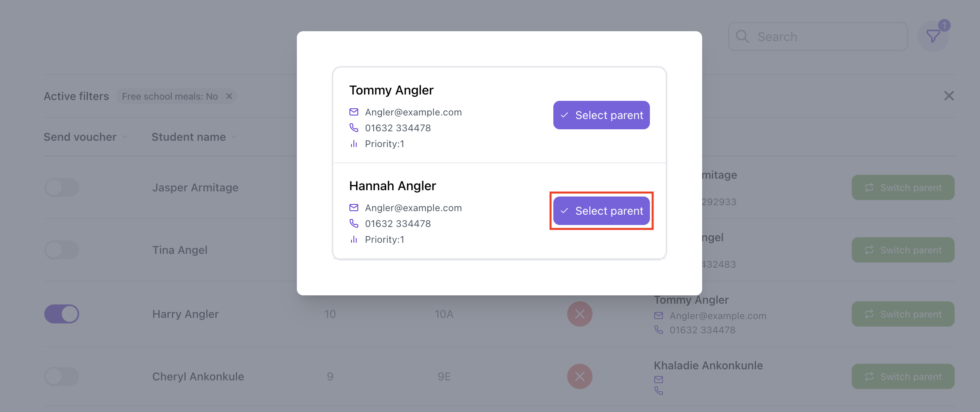
Task: Enable Send voucher for Cheryl Ankonkule
Action: pyautogui.click(x=62, y=376)
